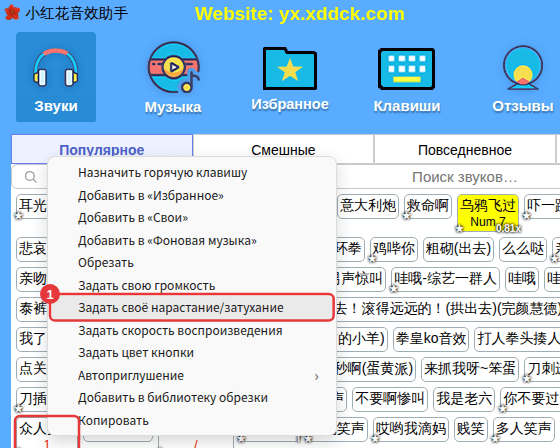
Task: Play the short 哇哦 sound button
Action: point(522,279)
